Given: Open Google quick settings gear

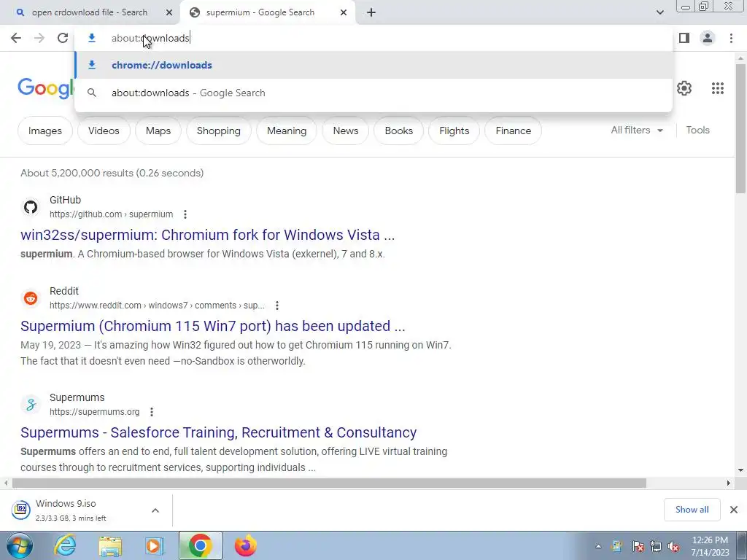Looking at the screenshot, I should coord(684,88).
